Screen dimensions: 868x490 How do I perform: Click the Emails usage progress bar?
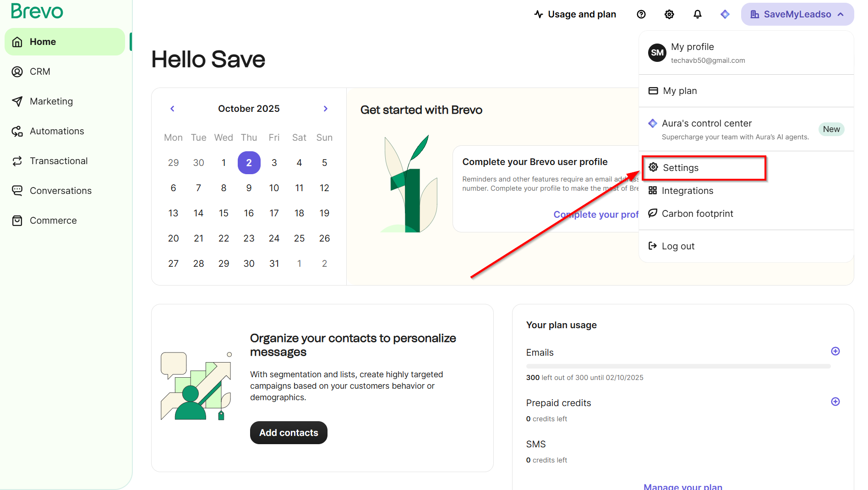click(678, 366)
